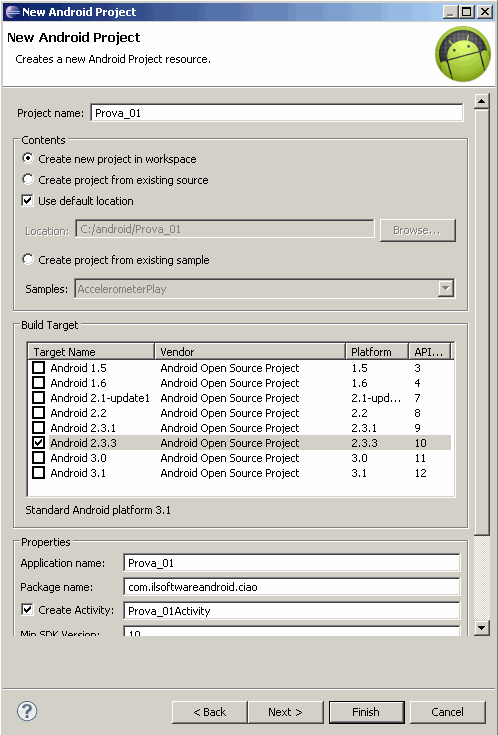The width and height of the screenshot is (498, 735).
Task: Uncheck the Android 2.3.3 build target
Action: point(38,442)
